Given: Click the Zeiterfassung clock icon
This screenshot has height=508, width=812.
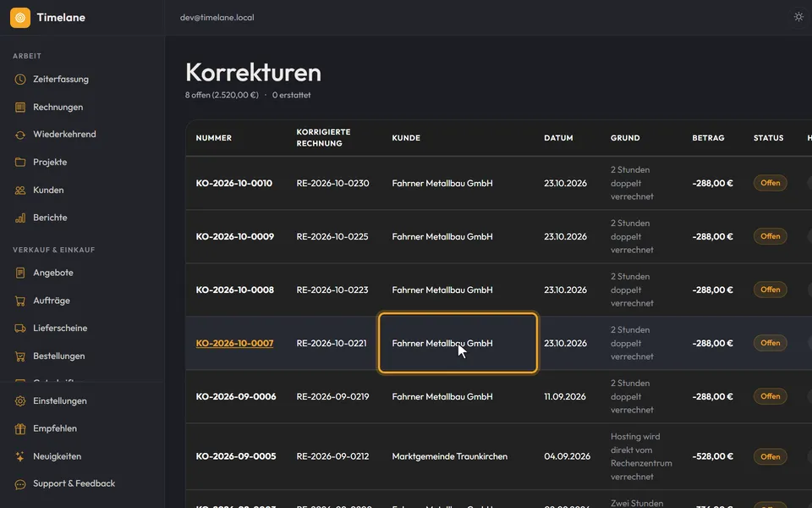Looking at the screenshot, I should 20,80.
